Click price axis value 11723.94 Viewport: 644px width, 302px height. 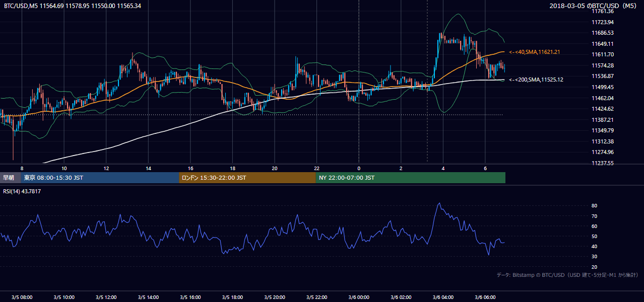pyautogui.click(x=603, y=22)
